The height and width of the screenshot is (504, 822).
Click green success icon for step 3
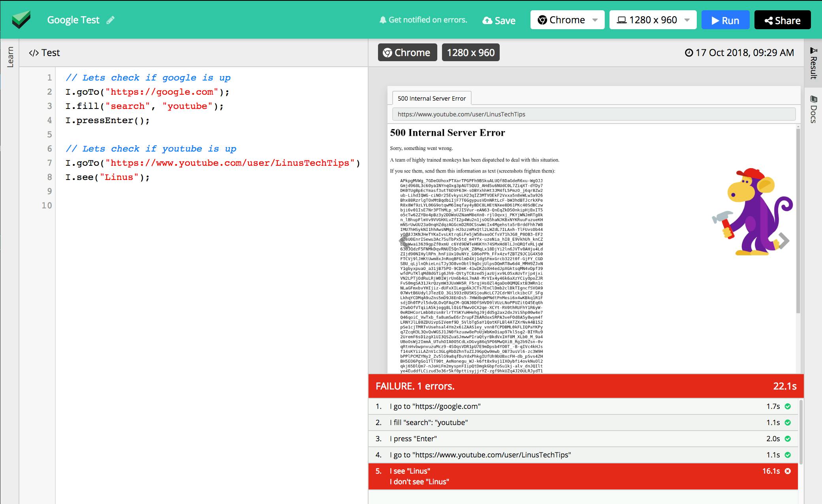(788, 439)
